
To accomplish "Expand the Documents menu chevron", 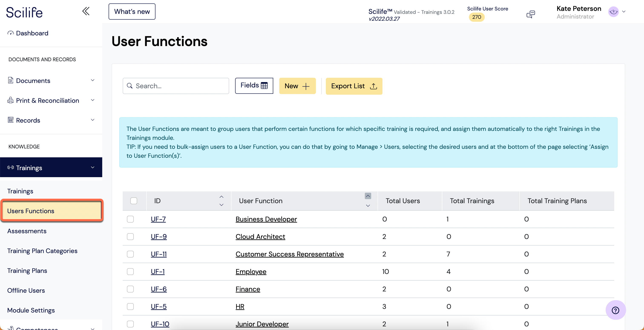I will 92,80.
